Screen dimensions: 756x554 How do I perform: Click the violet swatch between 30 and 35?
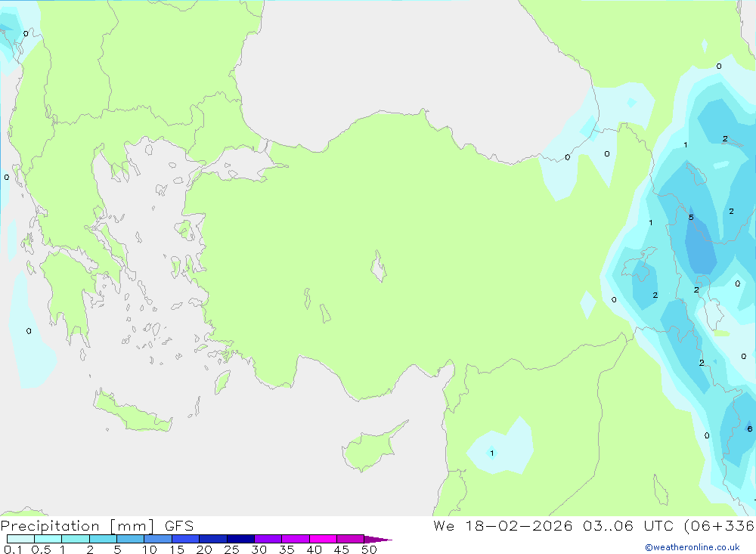click(268, 539)
